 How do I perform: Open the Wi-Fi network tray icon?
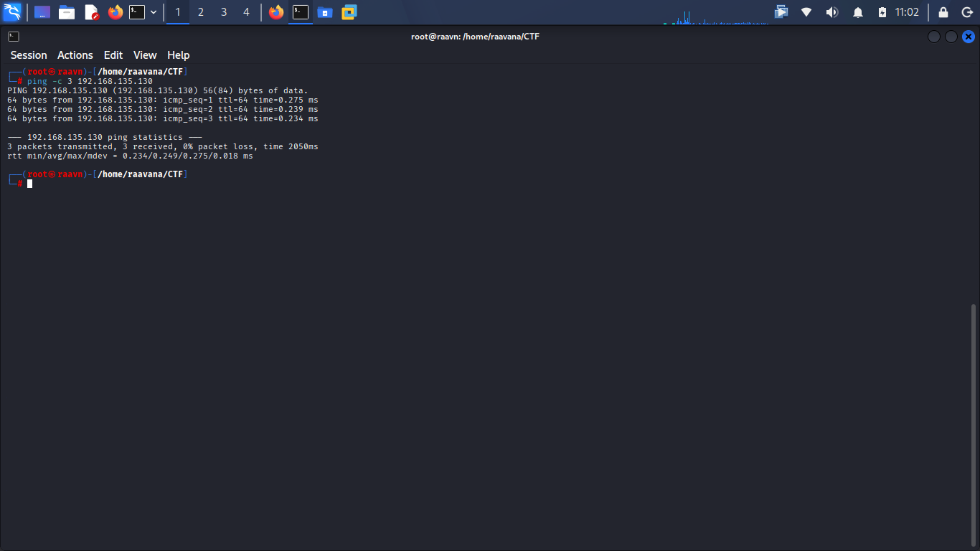(x=806, y=12)
